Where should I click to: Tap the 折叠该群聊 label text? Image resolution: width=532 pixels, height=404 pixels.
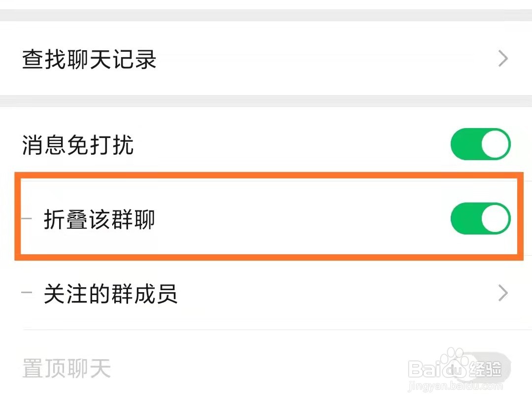coord(100,219)
